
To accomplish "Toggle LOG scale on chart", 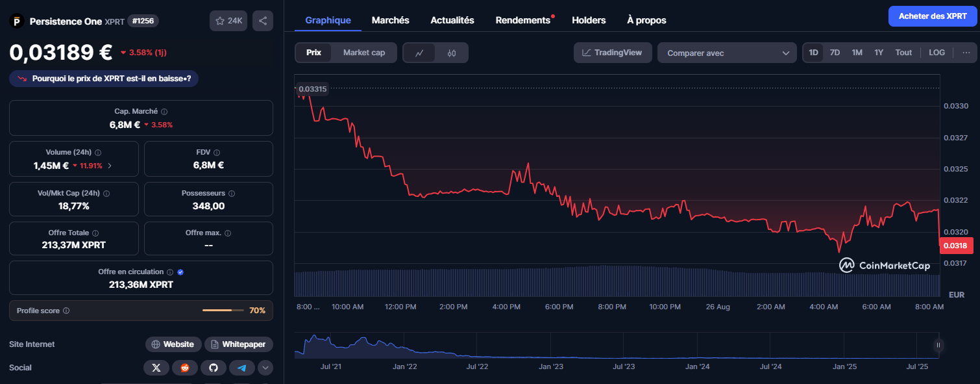I will click(x=937, y=53).
